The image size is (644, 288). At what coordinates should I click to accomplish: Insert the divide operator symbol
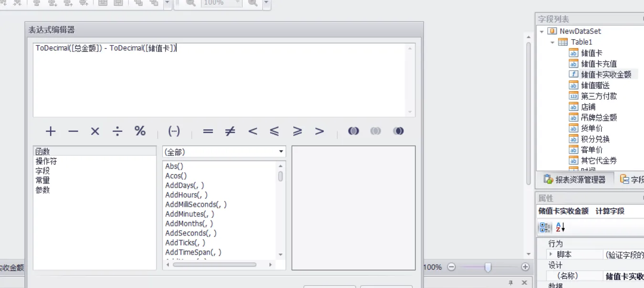coord(117,131)
